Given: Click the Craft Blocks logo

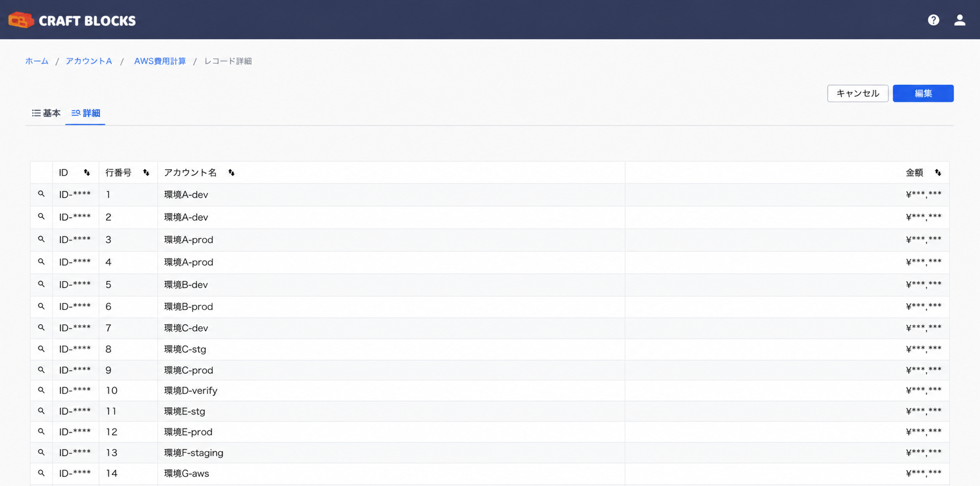Looking at the screenshot, I should tap(72, 20).
